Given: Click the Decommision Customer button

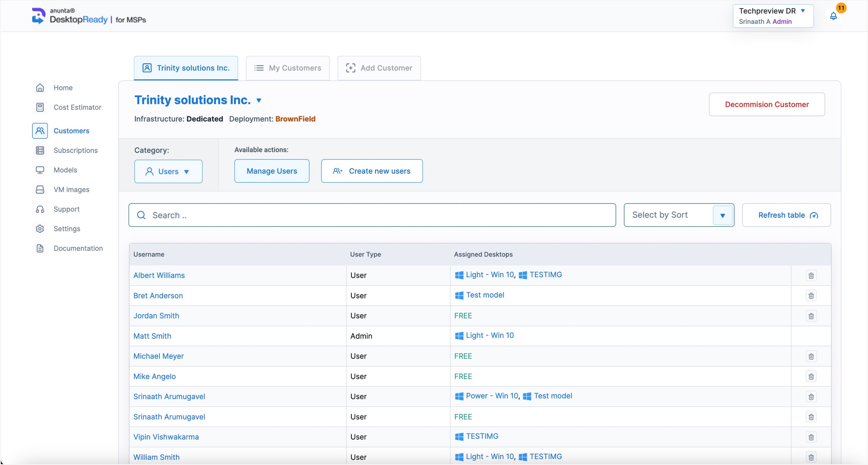Looking at the screenshot, I should [766, 104].
